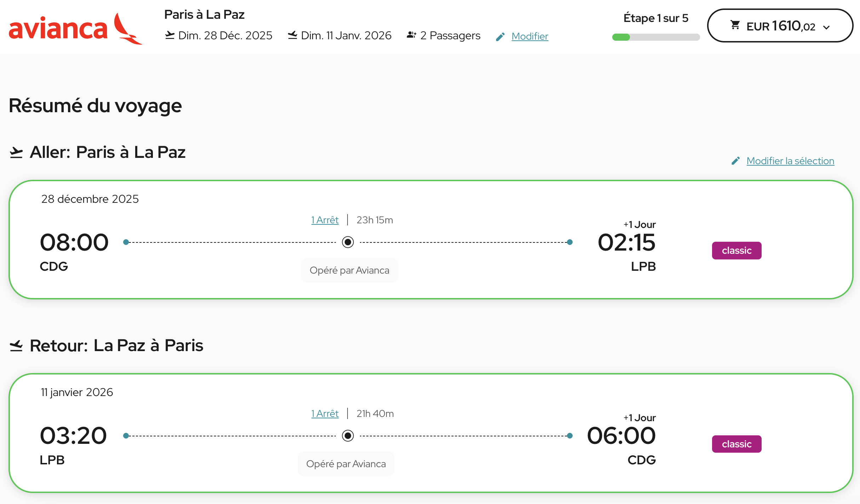Screen dimensions: 860x504
Task: Open the EUR 1610,02 price summary button
Action: (780, 25)
